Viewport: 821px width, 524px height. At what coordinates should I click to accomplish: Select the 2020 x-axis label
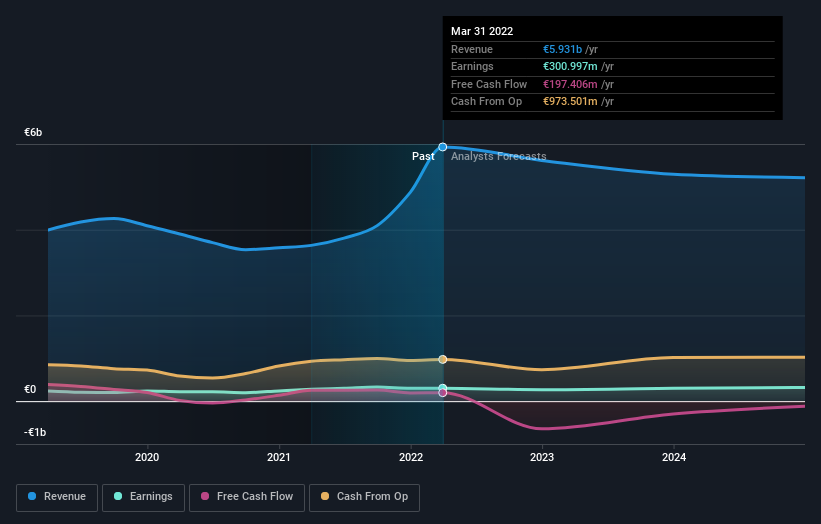(147, 457)
